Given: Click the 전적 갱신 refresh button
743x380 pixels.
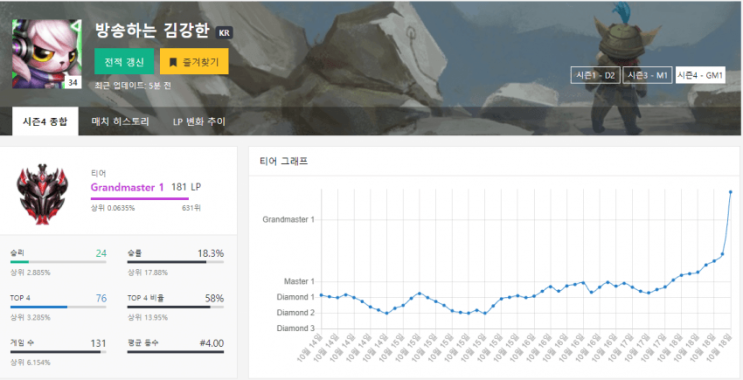Looking at the screenshot, I should (x=124, y=62).
